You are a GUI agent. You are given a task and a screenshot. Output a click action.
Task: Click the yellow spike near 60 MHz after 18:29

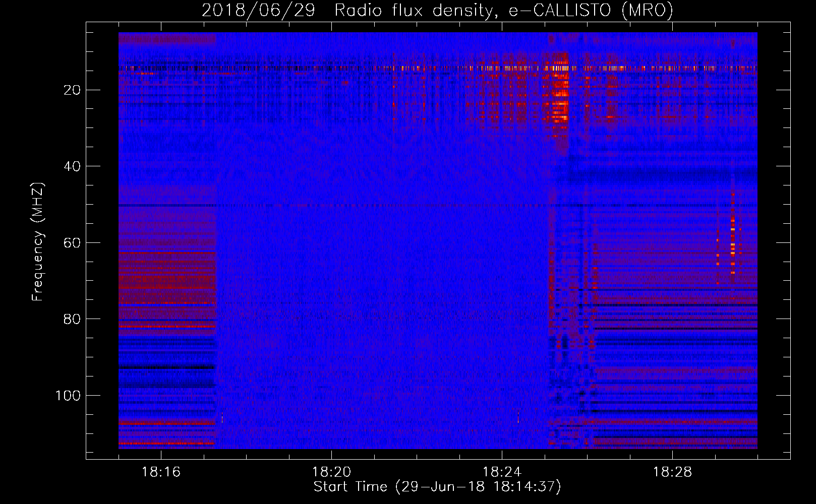tap(733, 245)
